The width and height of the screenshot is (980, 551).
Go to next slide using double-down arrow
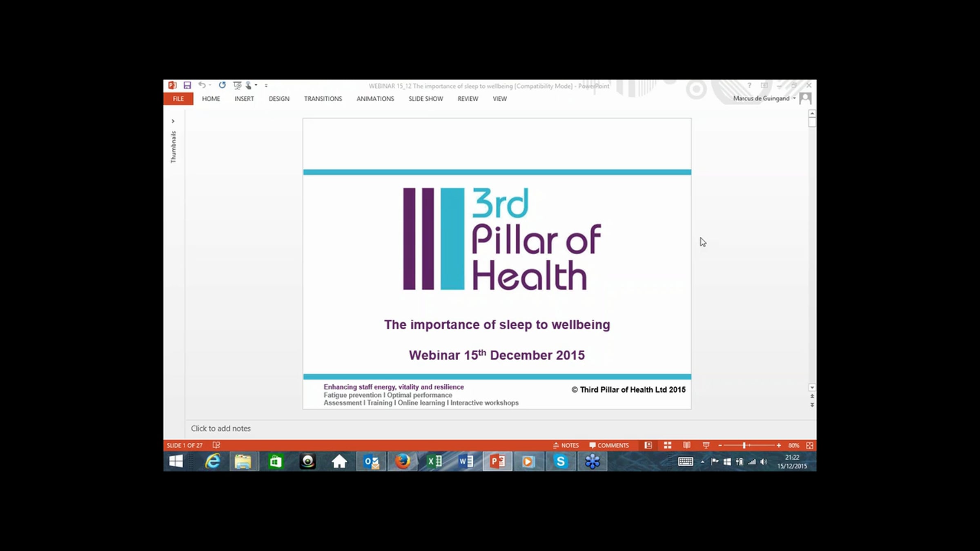click(812, 405)
